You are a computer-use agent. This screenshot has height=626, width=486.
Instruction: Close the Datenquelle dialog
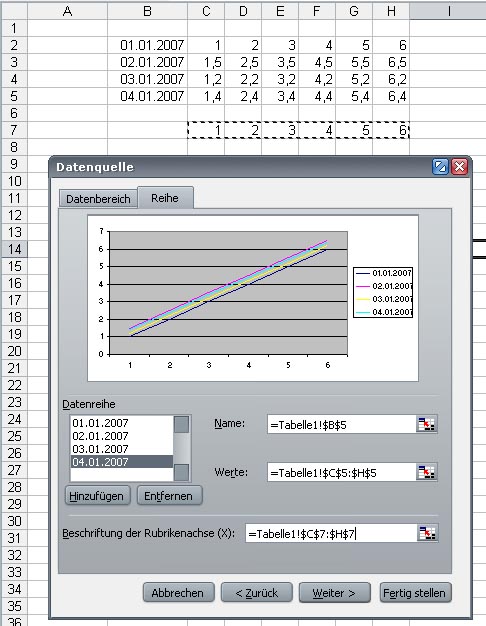coord(460,166)
